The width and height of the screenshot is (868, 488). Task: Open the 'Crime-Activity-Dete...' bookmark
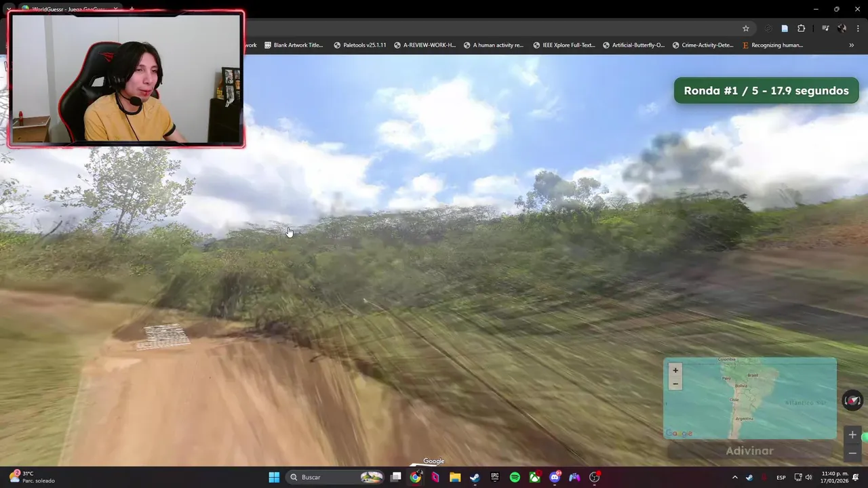[x=703, y=45]
